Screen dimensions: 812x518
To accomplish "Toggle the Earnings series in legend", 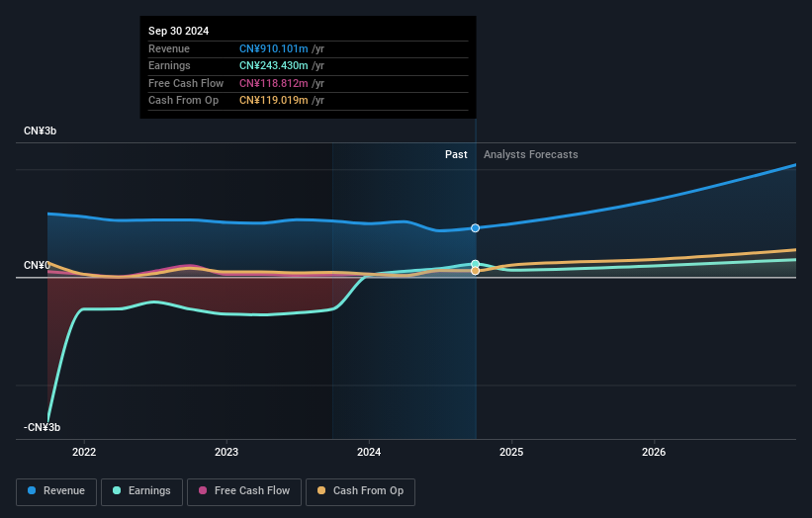I will (x=141, y=491).
